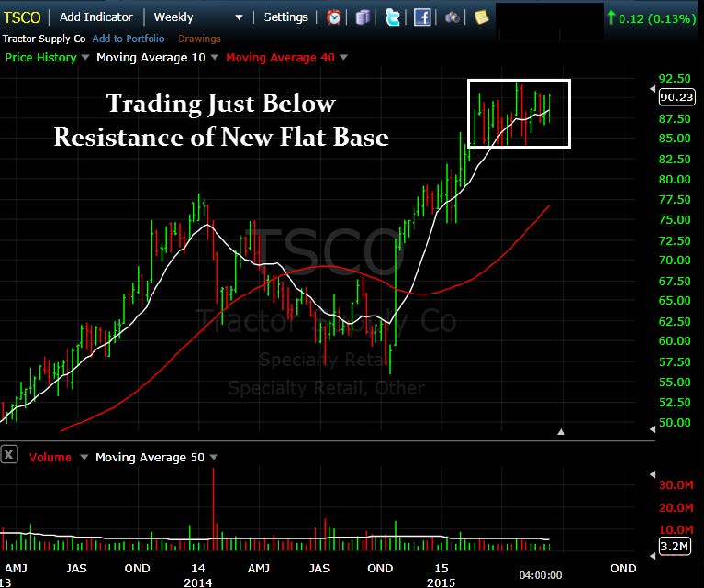Click the camera snapshot icon
Image resolution: width=704 pixels, height=588 pixels.
click(453, 17)
